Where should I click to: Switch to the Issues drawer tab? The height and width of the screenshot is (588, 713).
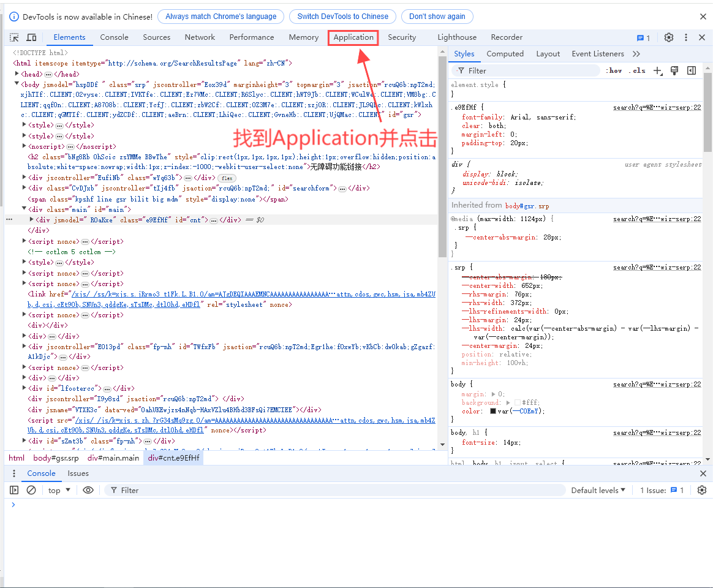pyautogui.click(x=78, y=473)
